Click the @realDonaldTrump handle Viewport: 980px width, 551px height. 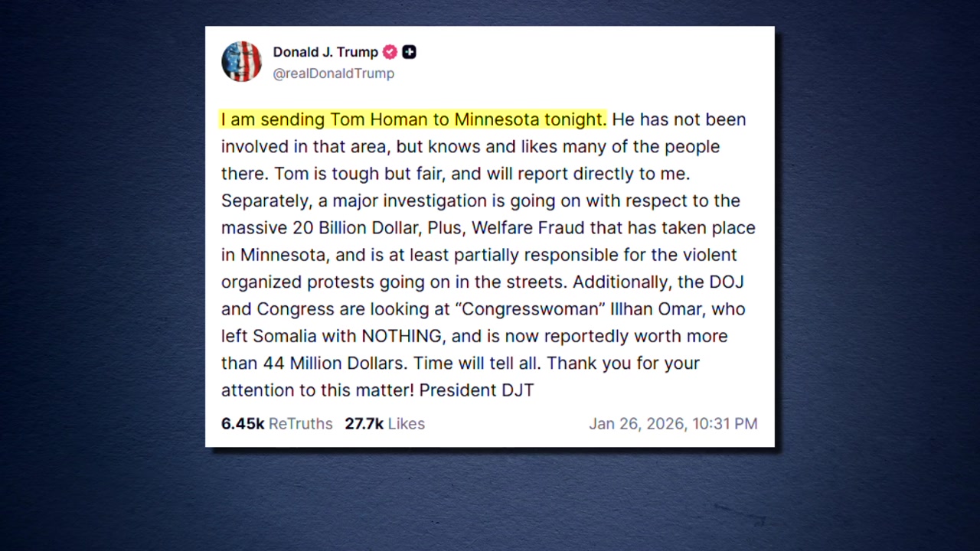333,73
